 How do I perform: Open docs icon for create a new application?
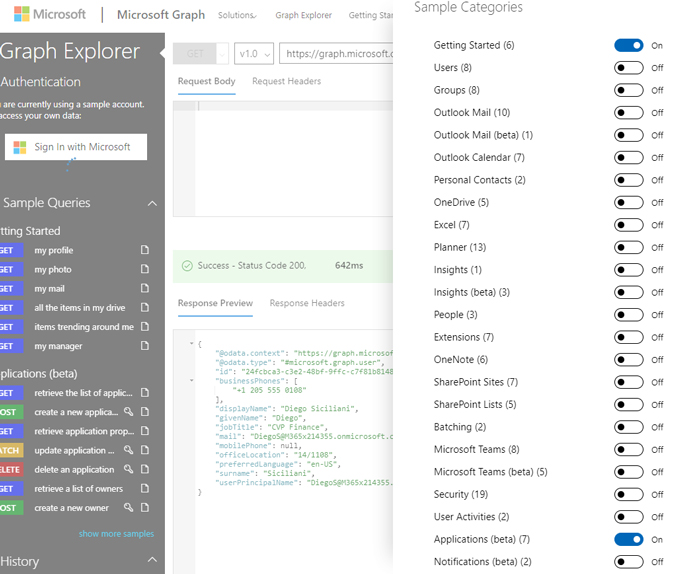pos(145,412)
